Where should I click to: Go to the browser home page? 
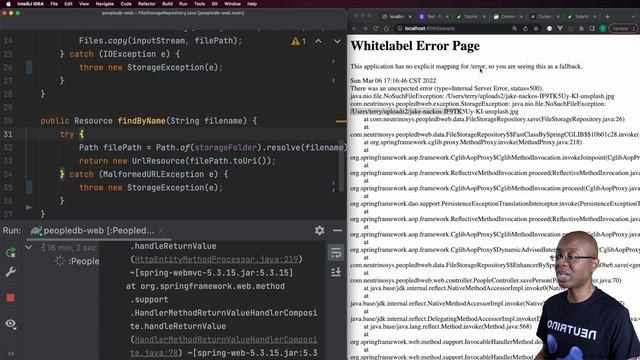coord(387,29)
